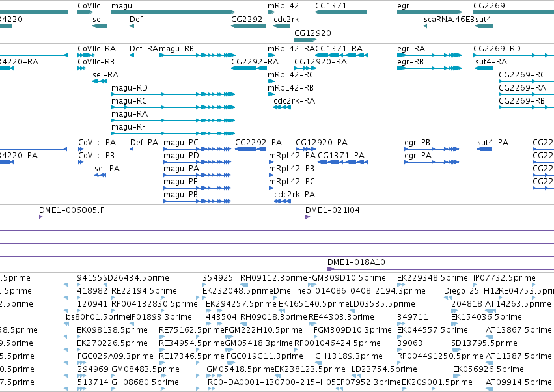Click the magu gene bar
Screen dimensions: 554x392
pos(173,12)
